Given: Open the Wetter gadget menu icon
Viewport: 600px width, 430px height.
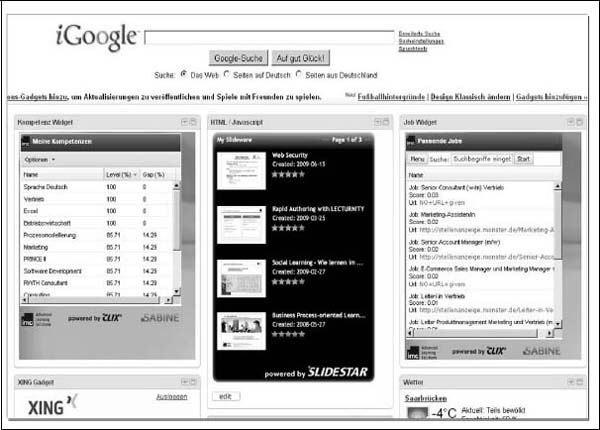Looking at the screenshot, I should click(571, 382).
